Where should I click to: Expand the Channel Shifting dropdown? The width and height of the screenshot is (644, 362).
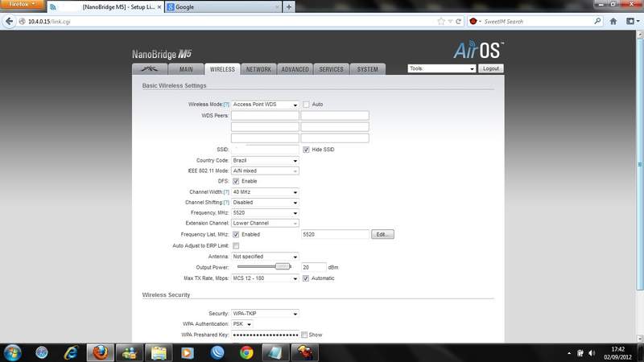[265, 203]
